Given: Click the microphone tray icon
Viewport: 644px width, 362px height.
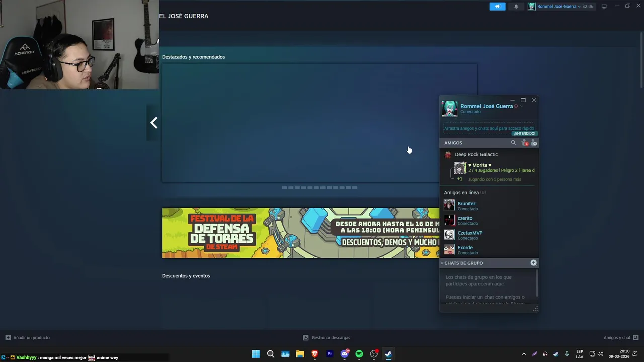Looking at the screenshot, I should click(567, 354).
